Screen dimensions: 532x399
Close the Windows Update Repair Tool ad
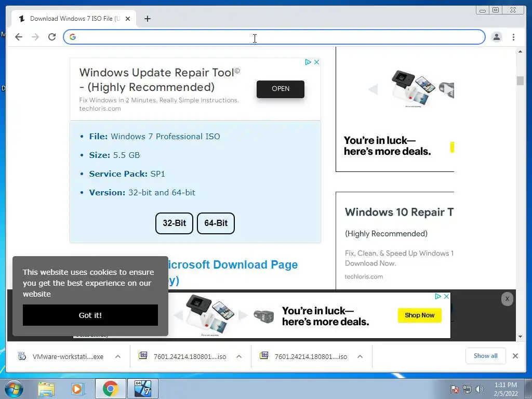coord(316,62)
